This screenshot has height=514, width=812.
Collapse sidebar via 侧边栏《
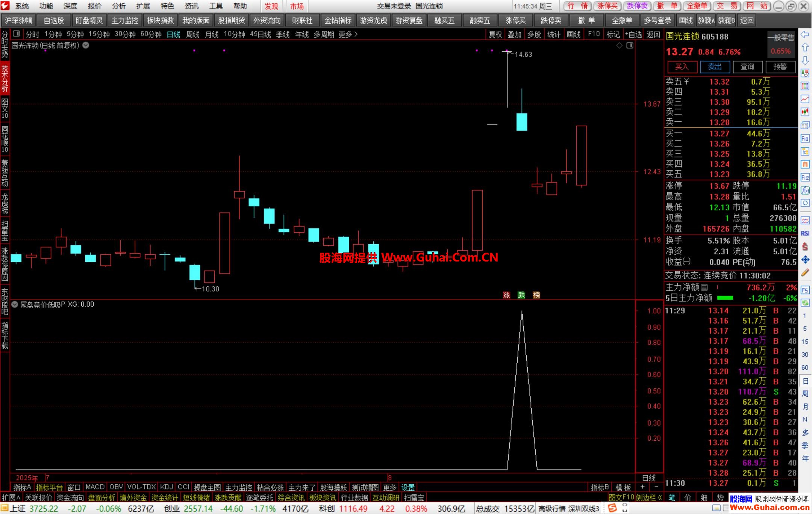(649, 498)
